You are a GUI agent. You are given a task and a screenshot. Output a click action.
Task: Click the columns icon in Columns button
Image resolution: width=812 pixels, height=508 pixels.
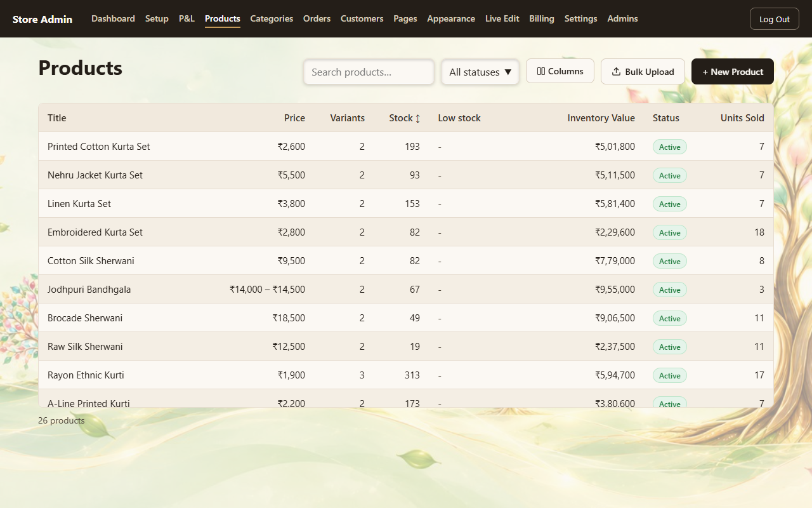pyautogui.click(x=541, y=71)
